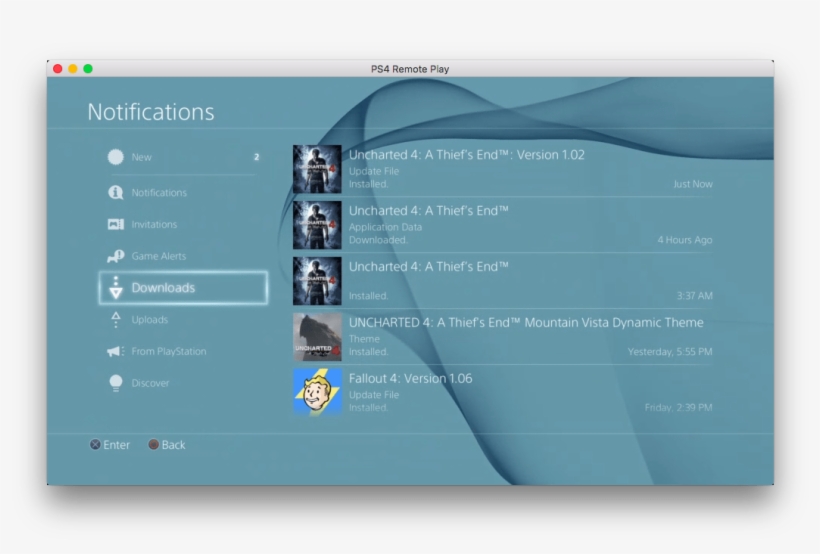Select Uncharted 4 title above Application Data
Screen dimensions: 820x554
click(428, 211)
